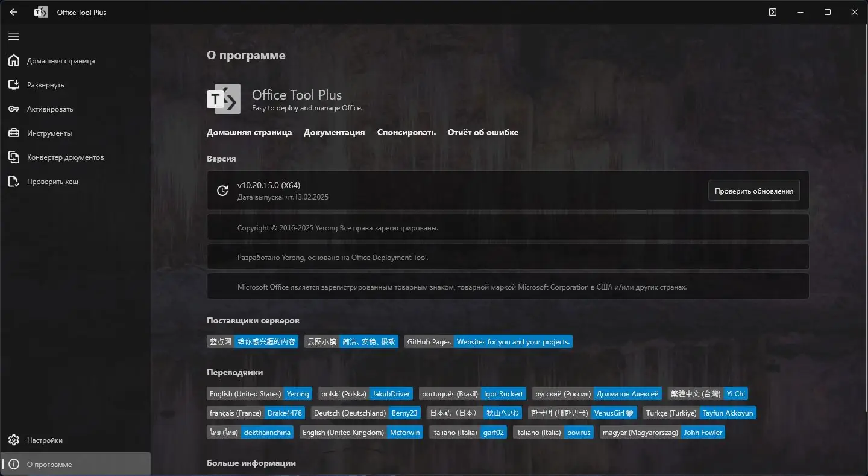
Task: Click the home icon in sidebar
Action: [14, 60]
